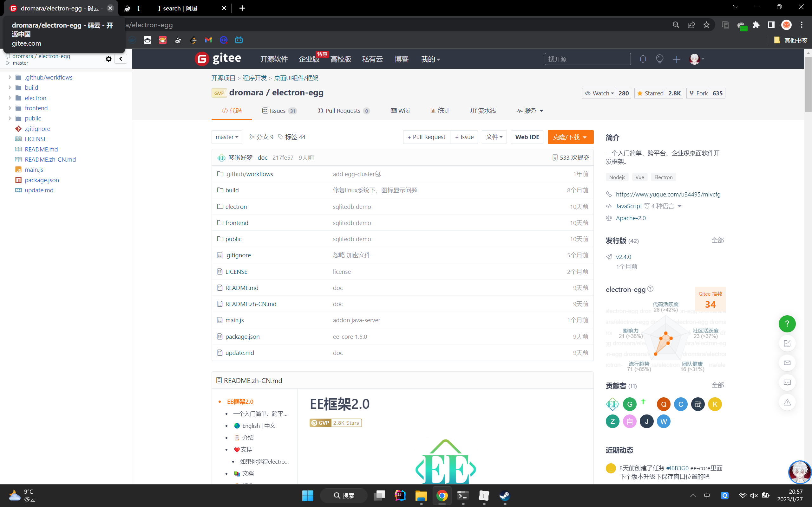Collapse the sidebar file tree panel

[x=121, y=59]
